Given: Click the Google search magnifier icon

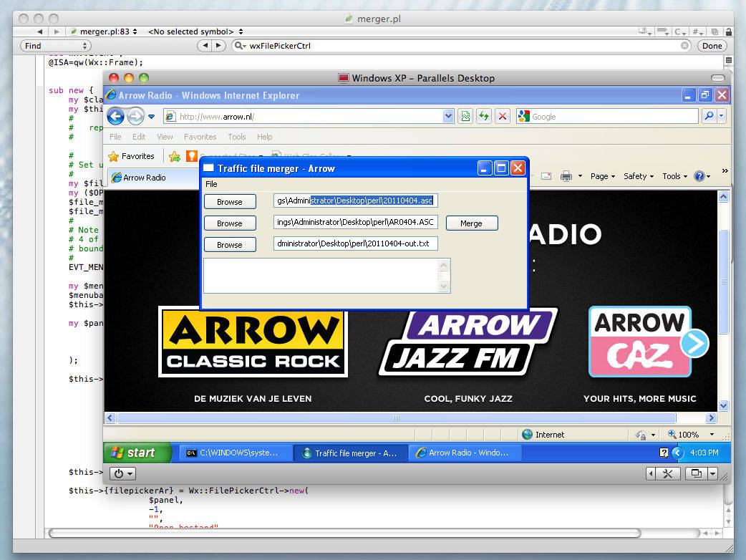Looking at the screenshot, I should tap(709, 116).
